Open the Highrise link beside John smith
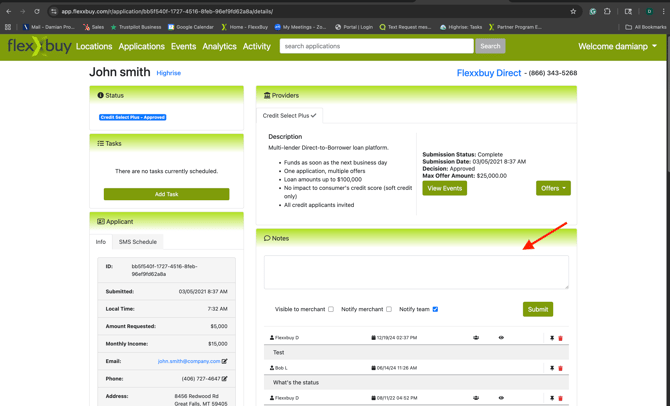Image resolution: width=670 pixels, height=406 pixels. click(x=169, y=73)
